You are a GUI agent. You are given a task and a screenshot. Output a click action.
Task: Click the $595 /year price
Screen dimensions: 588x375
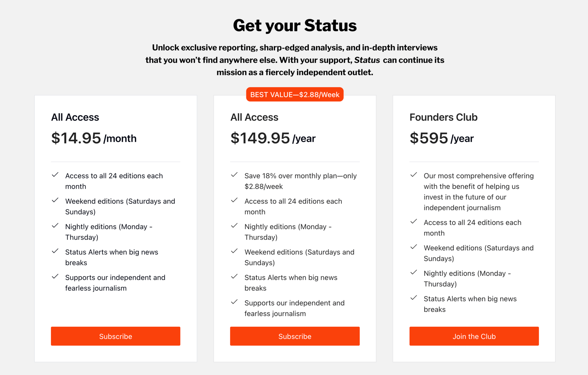pos(441,138)
